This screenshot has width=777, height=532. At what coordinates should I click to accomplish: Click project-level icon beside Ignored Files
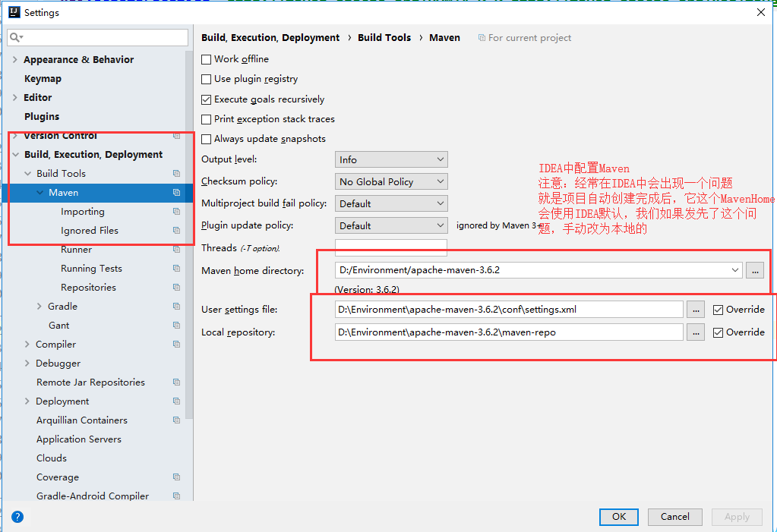pos(176,231)
